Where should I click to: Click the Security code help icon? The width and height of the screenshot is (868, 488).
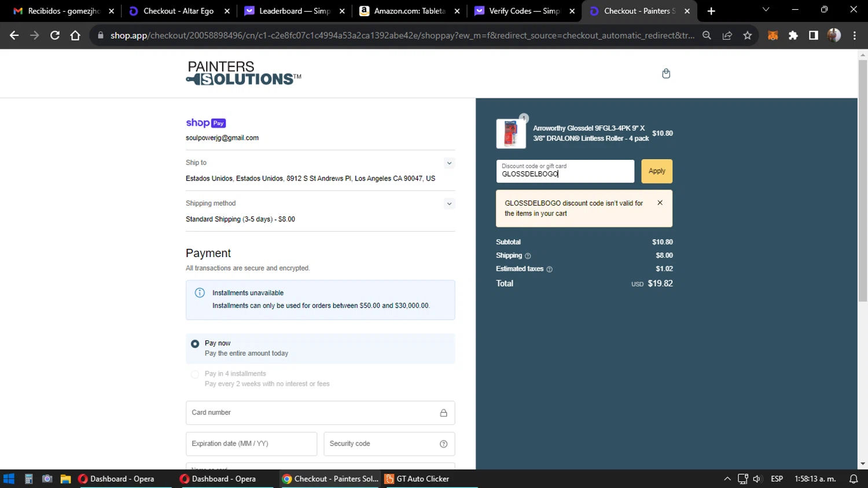pyautogui.click(x=443, y=444)
